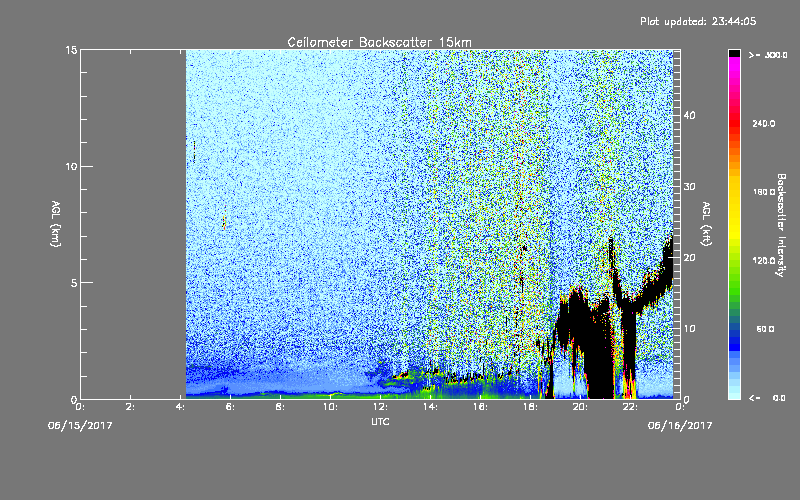The image size is (800, 500).
Task: Click the 240.0 colorbar value
Action: (x=764, y=123)
